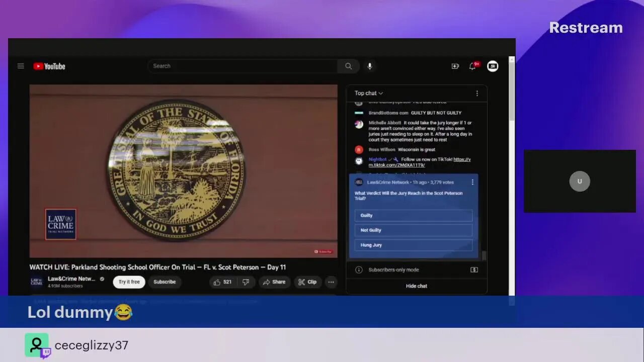Click the chat panel scrollbar thumb
This screenshot has width=644, height=362.
click(484, 255)
